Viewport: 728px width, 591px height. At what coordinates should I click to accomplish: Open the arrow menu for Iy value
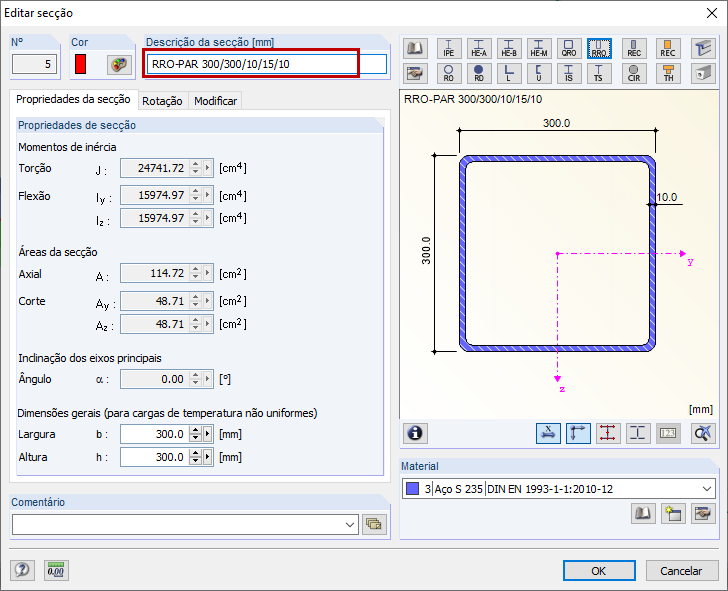(208, 195)
